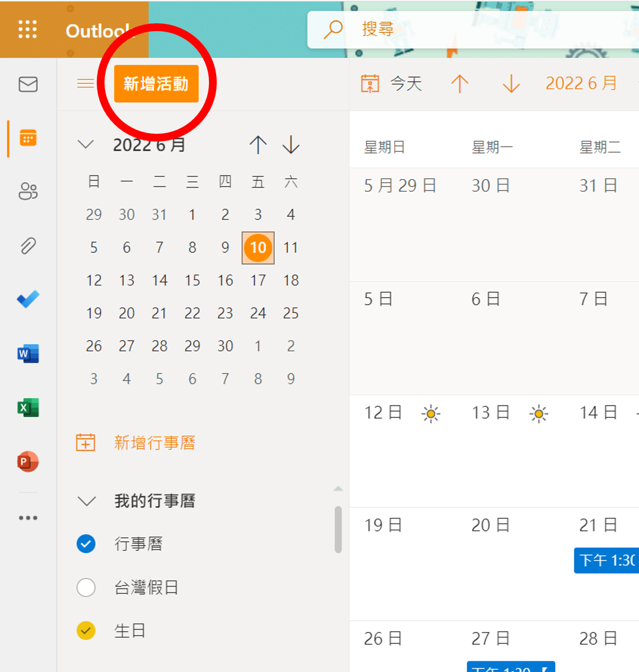Select 15 in the mini calendar

192,281
